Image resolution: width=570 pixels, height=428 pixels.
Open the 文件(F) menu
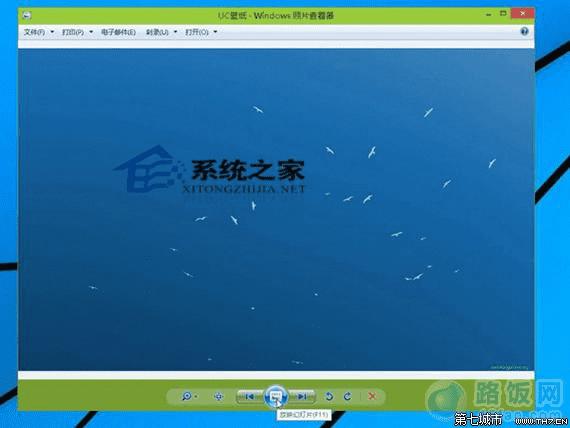[39, 32]
